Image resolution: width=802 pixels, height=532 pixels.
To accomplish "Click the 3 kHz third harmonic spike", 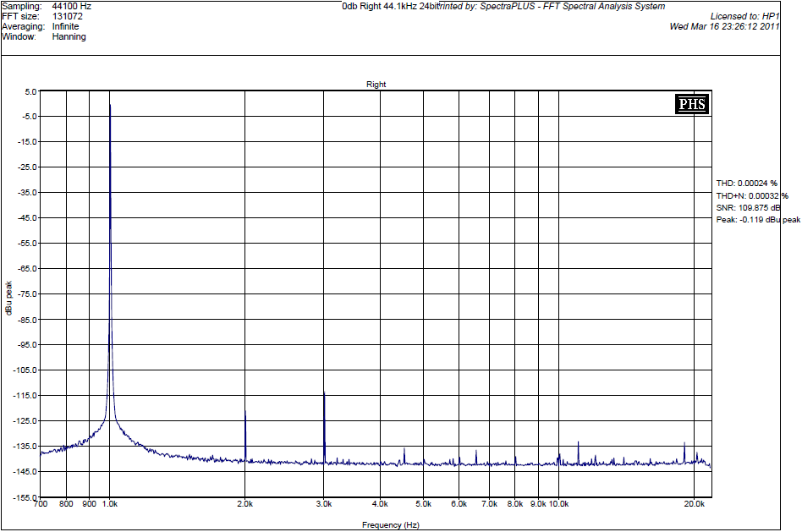I will click(x=324, y=427).
